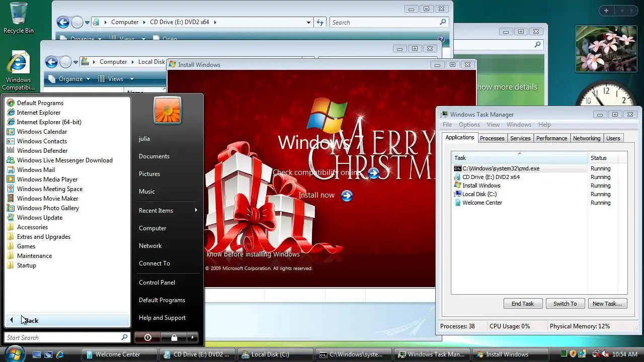
Task: Switch to the Performance tab
Action: point(551,138)
